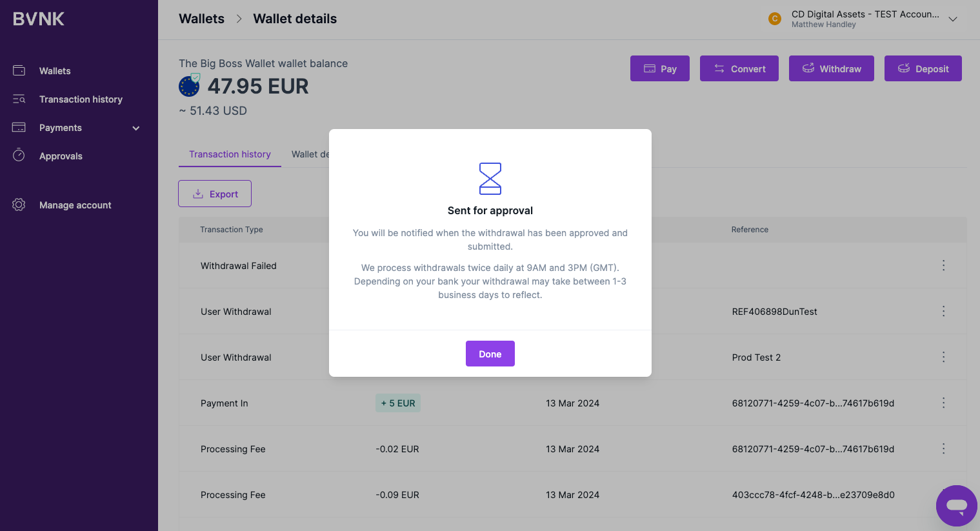980x531 pixels.
Task: Open the account switcher dropdown arrow
Action: click(953, 19)
